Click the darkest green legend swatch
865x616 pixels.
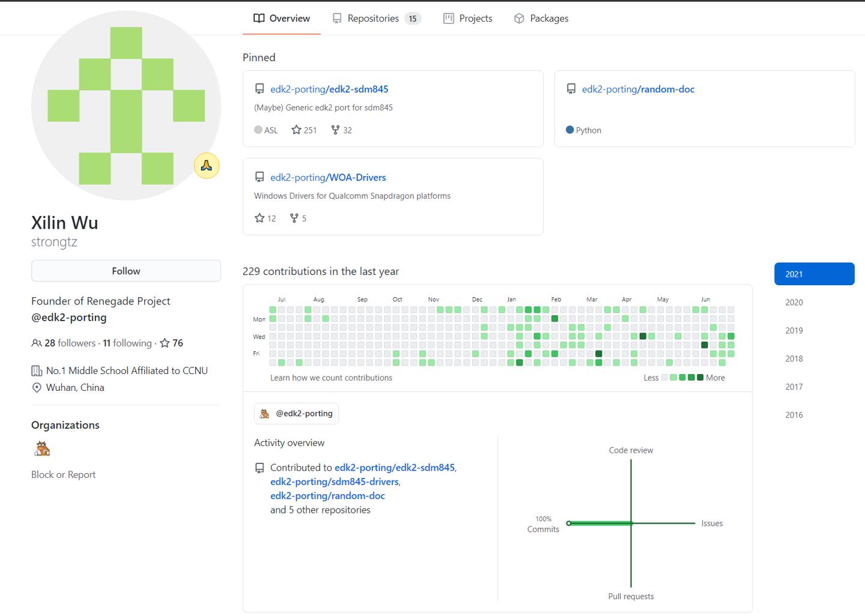[x=700, y=378]
